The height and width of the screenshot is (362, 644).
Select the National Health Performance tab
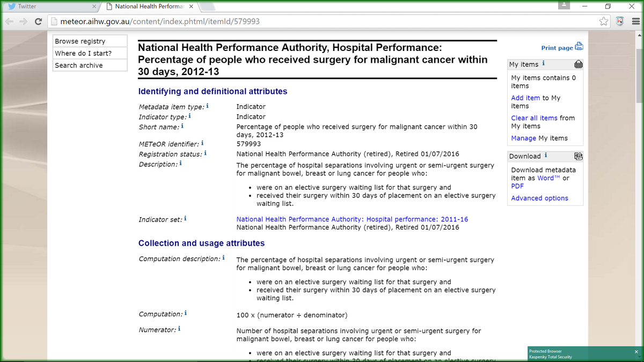point(150,6)
